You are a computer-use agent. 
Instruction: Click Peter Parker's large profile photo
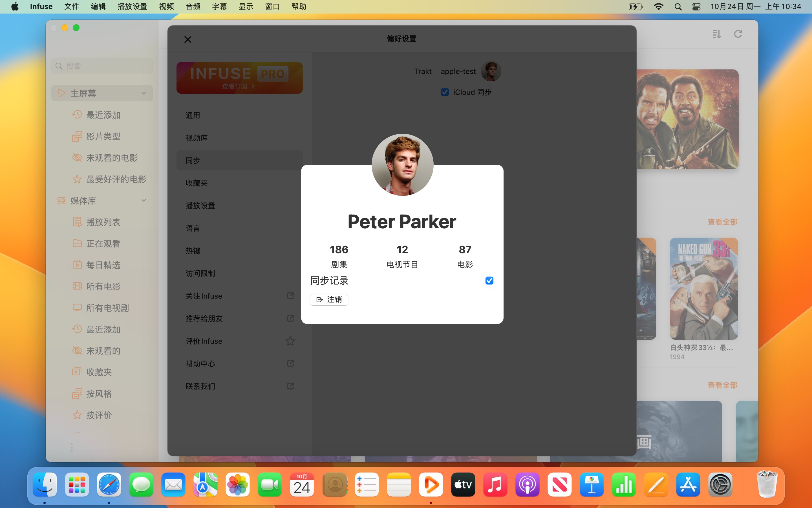click(402, 165)
